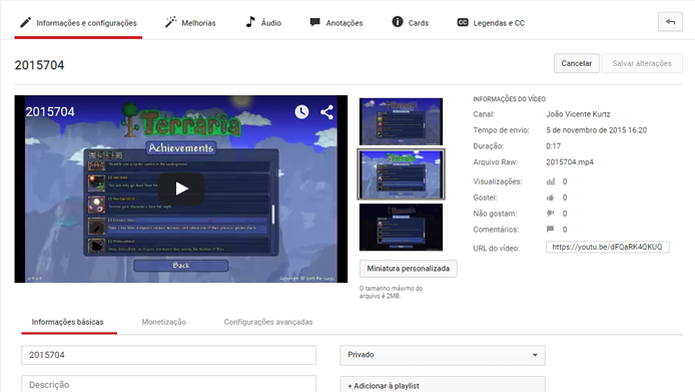Play the Terraria video preview
The width and height of the screenshot is (695, 392).
[x=181, y=189]
